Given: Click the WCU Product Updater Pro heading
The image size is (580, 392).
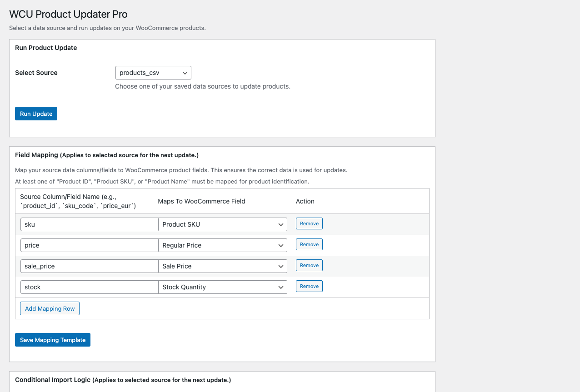Looking at the screenshot, I should [68, 14].
